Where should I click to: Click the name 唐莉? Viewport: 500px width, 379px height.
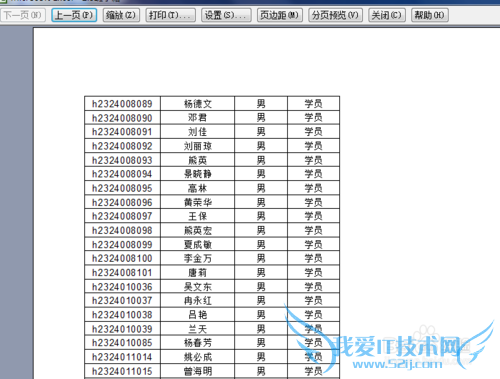[x=198, y=273]
